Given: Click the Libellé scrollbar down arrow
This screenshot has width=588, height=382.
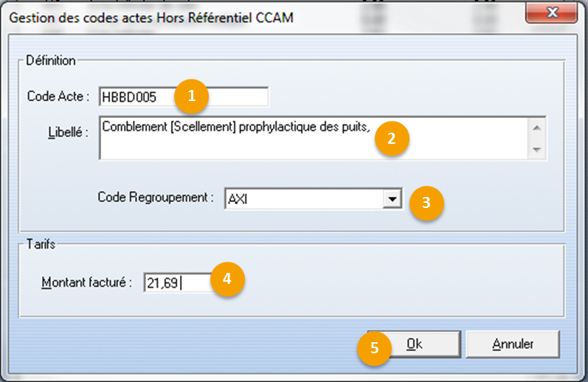Looking at the screenshot, I should (x=537, y=149).
